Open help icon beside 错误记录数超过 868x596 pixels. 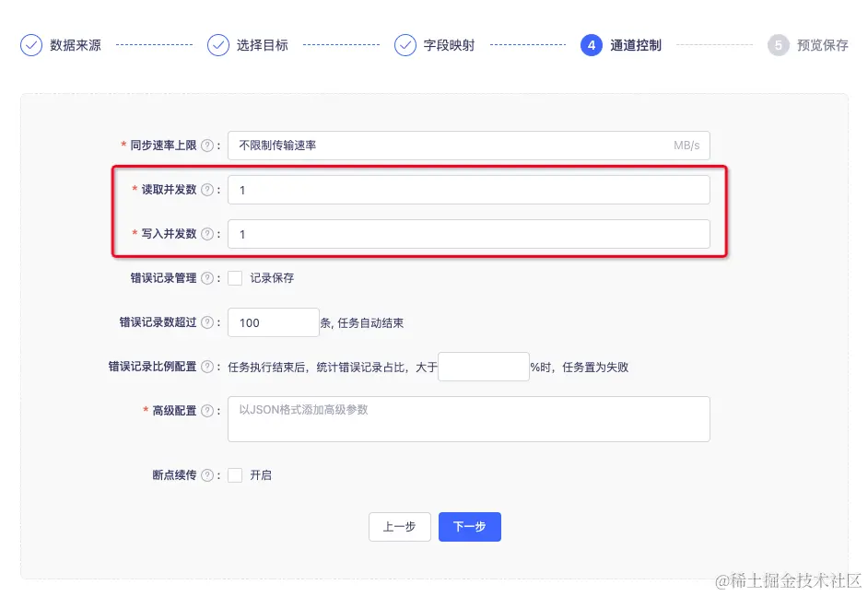click(x=207, y=322)
